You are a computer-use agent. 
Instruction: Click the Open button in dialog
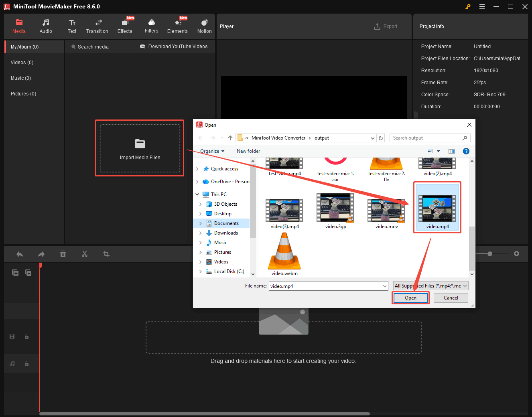(x=410, y=298)
